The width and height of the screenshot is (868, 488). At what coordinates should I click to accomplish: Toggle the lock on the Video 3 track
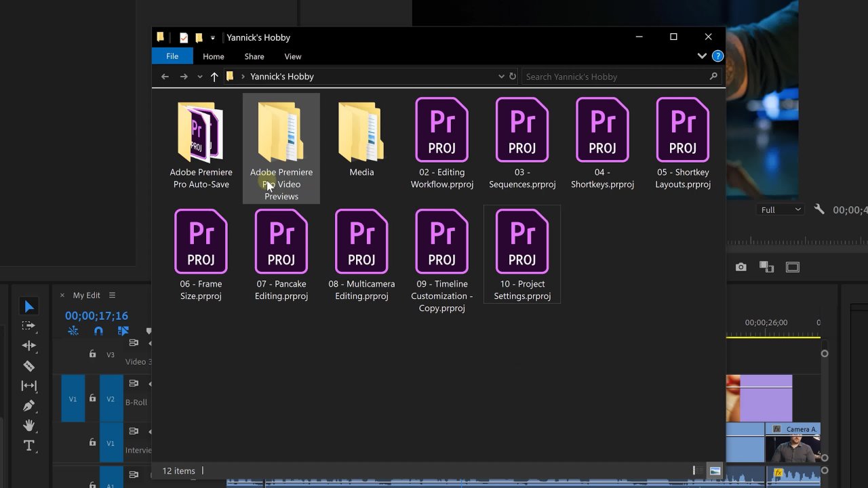click(92, 354)
